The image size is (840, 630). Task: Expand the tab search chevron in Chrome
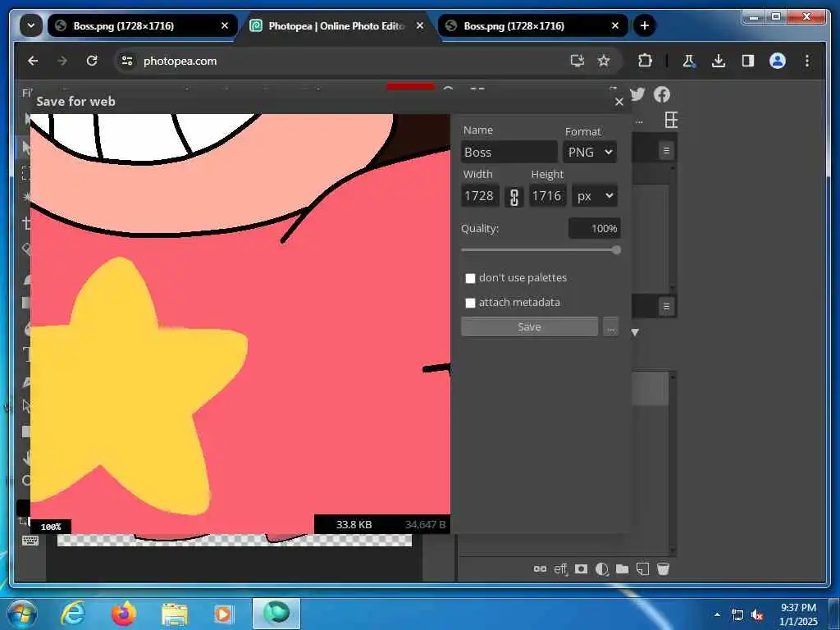coord(31,25)
